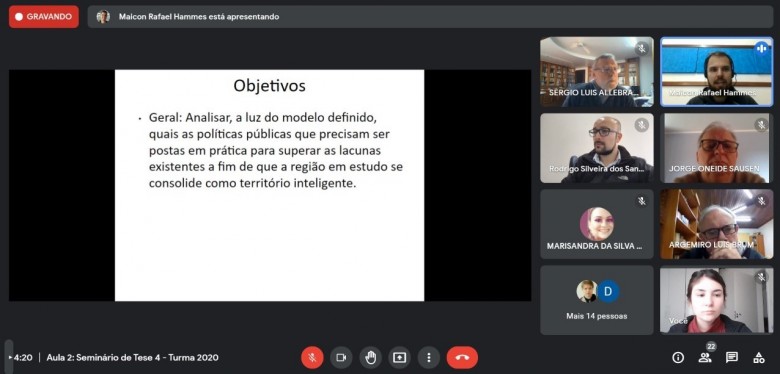Click speaking indicator on Malcon Rafael tile
Image resolution: width=780 pixels, height=374 pixels.
(761, 48)
